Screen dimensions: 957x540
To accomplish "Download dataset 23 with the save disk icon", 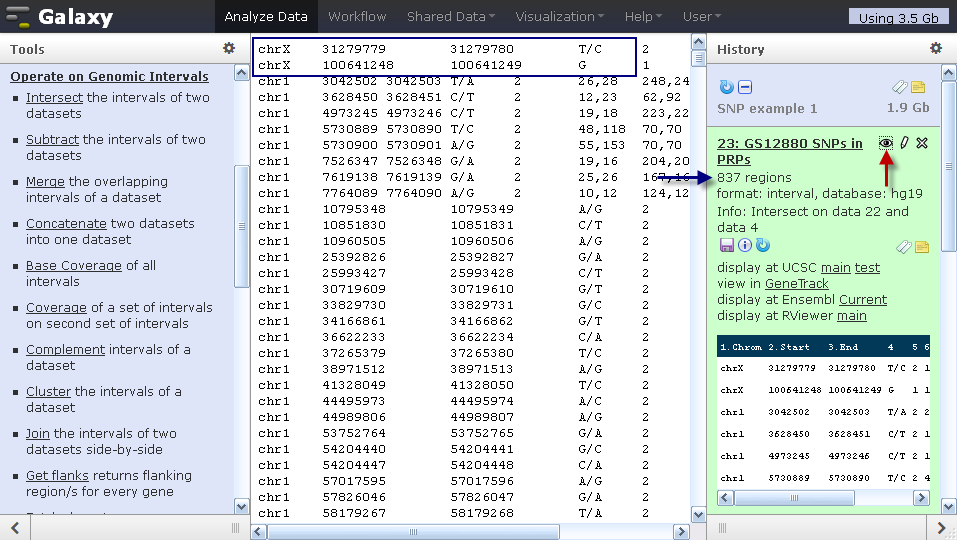I will [x=726, y=245].
